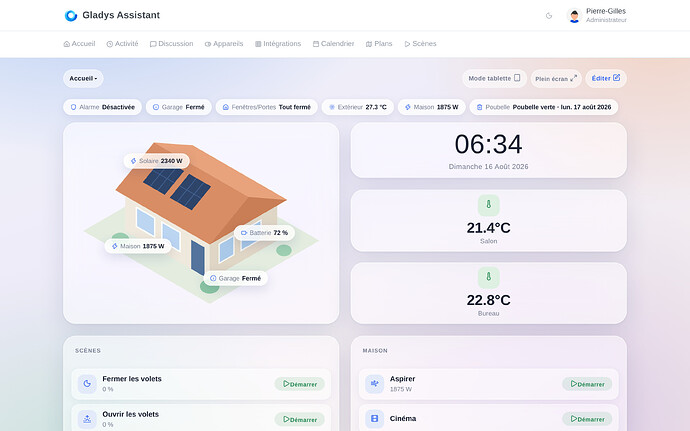The image size is (690, 431).
Task: Click the Appareils device icon
Action: tap(208, 44)
